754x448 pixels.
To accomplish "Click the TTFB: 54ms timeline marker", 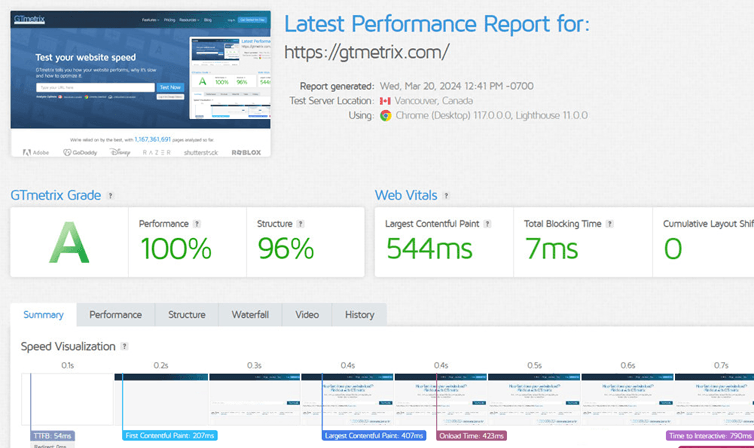I will 52,436.
